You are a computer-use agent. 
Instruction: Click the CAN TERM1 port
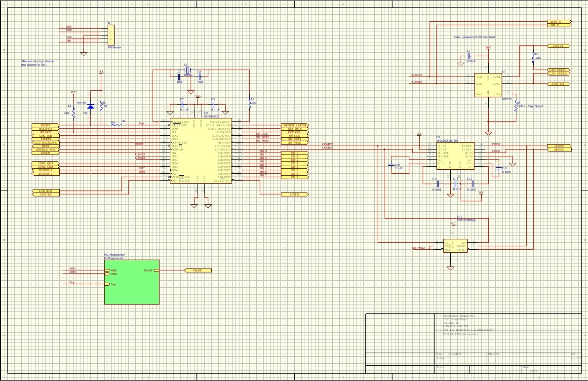[x=559, y=70]
